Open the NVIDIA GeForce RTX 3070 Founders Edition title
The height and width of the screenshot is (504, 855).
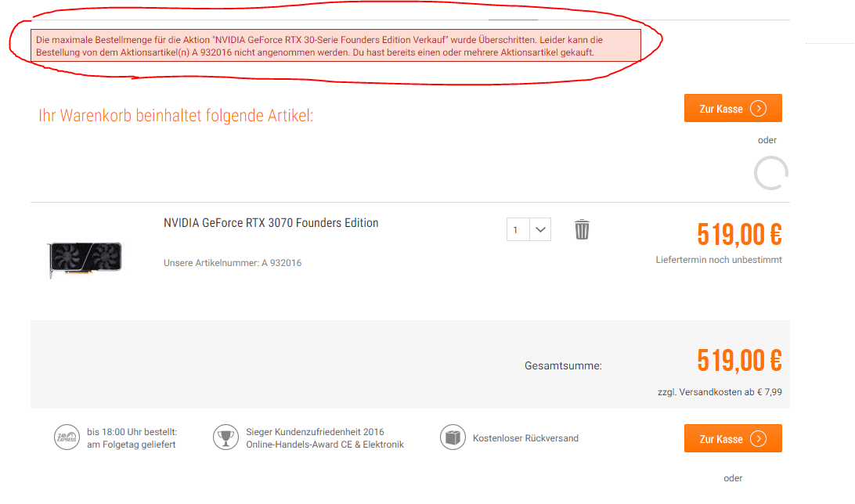pos(271,223)
